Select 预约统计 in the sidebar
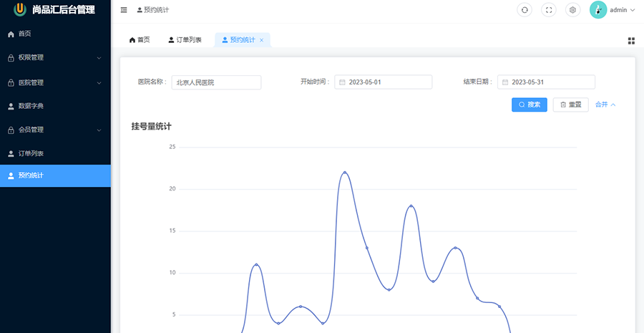644x333 pixels. (55, 176)
